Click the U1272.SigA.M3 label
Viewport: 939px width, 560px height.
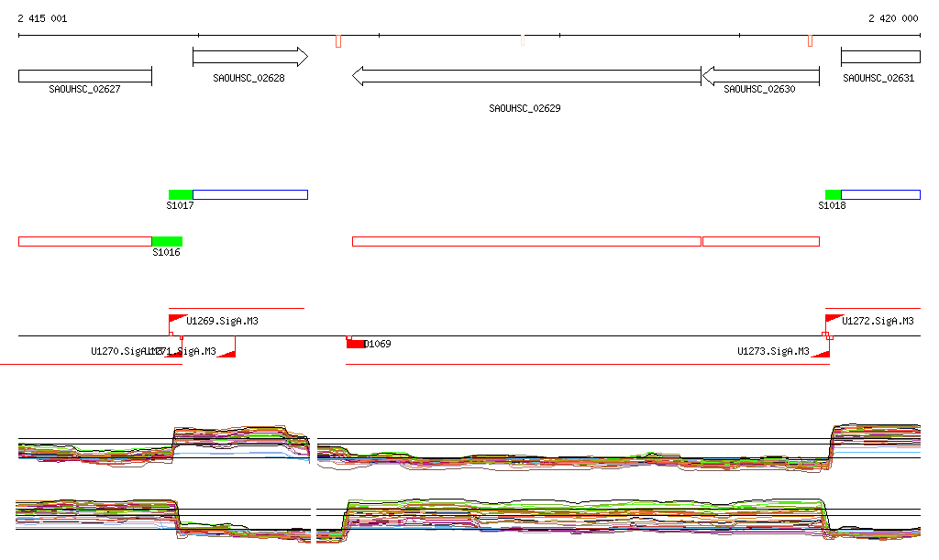pyautogui.click(x=878, y=322)
